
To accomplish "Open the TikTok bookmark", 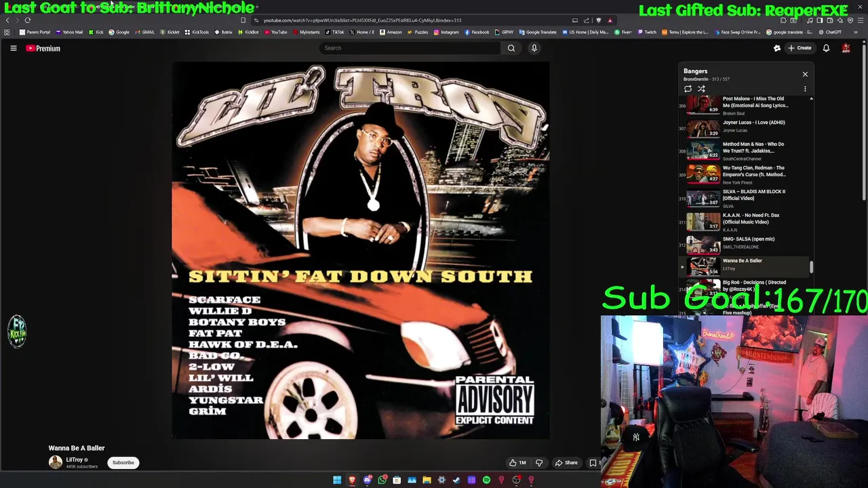I will pos(334,32).
